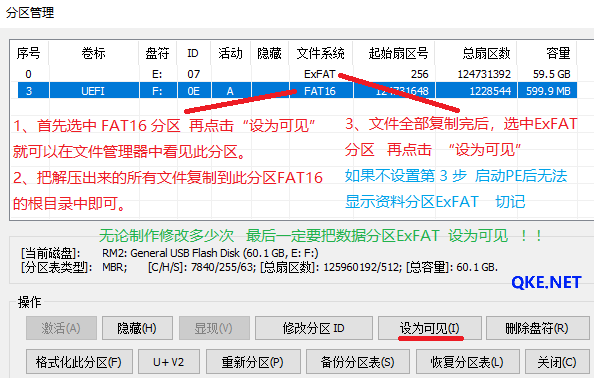Click 格式化此分区(F) button
This screenshot has height=378, width=594.
[79, 362]
